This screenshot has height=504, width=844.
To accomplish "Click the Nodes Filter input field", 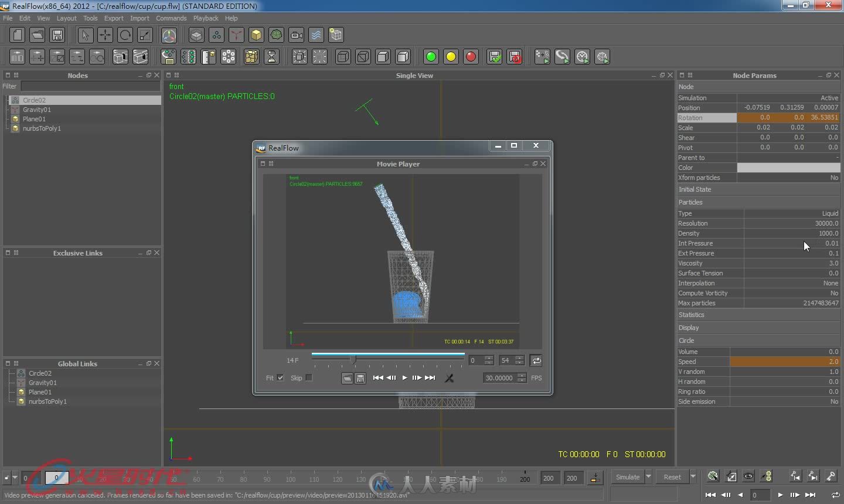I will [x=90, y=86].
